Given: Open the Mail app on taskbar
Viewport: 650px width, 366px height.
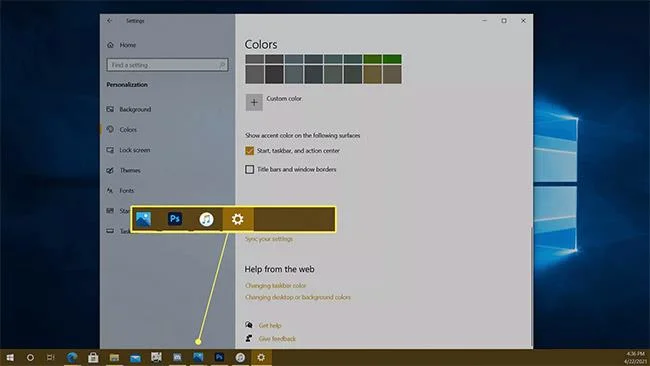Looking at the screenshot, I should 135,358.
